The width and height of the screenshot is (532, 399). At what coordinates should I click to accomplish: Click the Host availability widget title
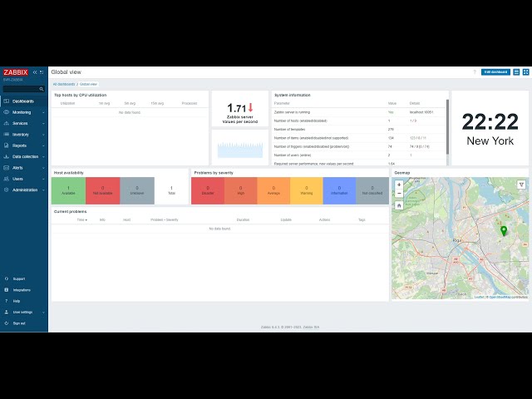pos(68,173)
